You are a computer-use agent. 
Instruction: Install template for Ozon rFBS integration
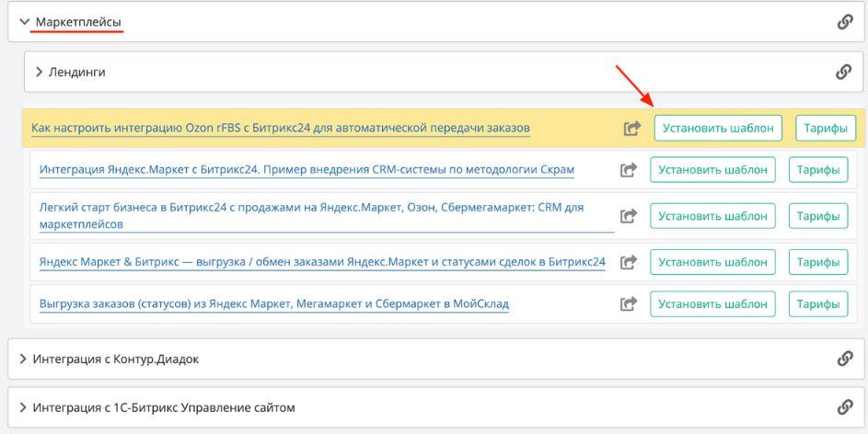(x=718, y=128)
